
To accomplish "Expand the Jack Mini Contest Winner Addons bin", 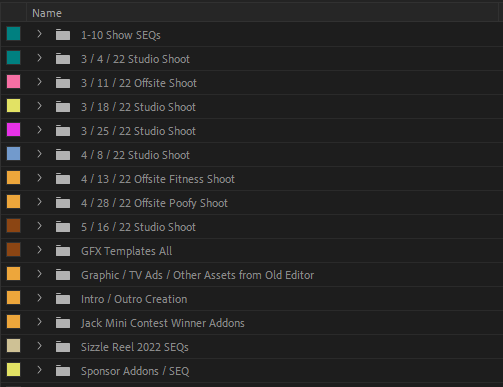I will 39,322.
